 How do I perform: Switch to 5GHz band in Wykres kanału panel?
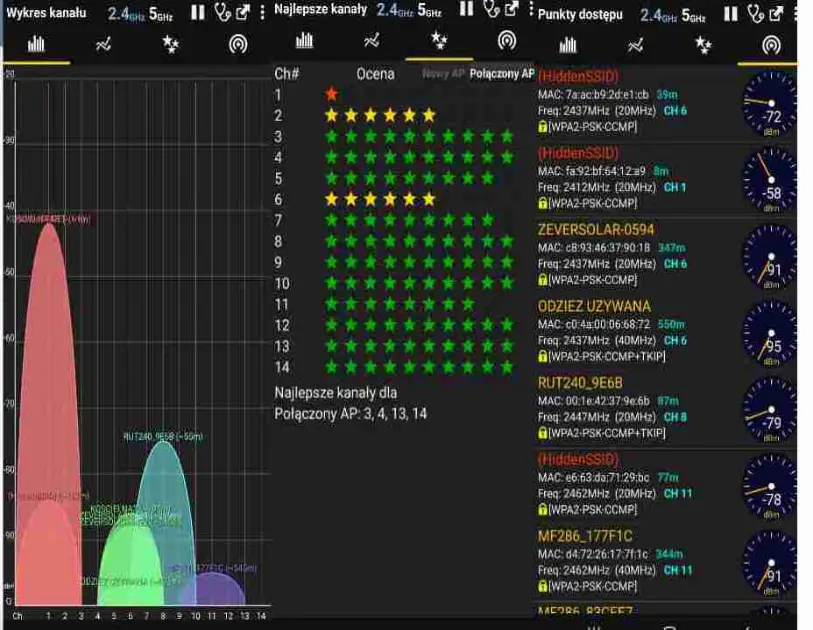click(x=160, y=13)
